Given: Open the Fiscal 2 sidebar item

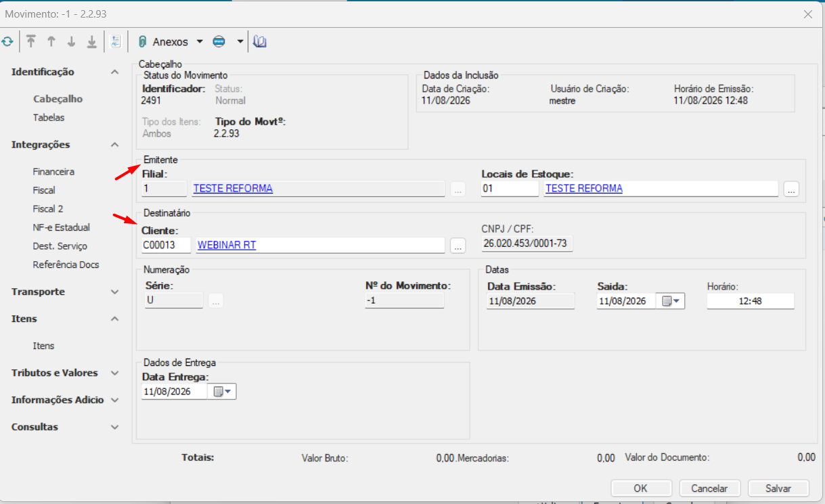Looking at the screenshot, I should pyautogui.click(x=47, y=209).
